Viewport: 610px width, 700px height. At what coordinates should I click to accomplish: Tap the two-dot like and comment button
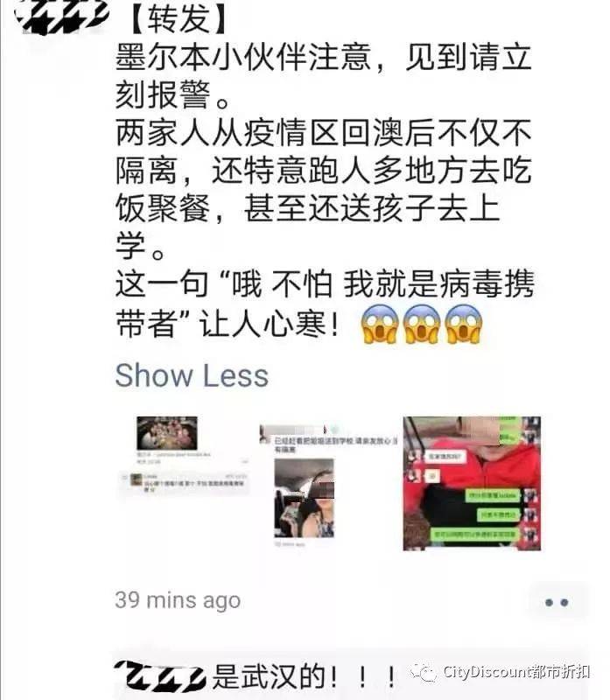(x=557, y=602)
